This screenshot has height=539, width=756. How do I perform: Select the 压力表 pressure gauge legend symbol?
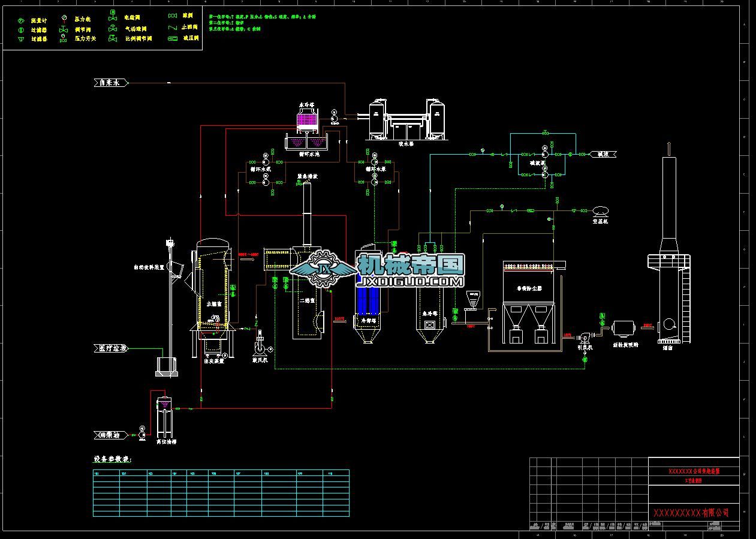[x=64, y=18]
